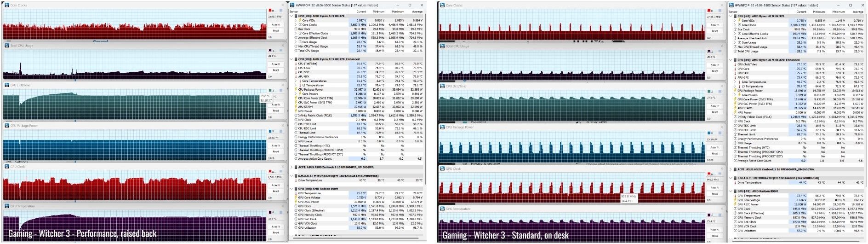Click the thermometer icon beside GPU Temperature in right sensor list
The height and width of the screenshot is (244, 868).
pos(735,196)
